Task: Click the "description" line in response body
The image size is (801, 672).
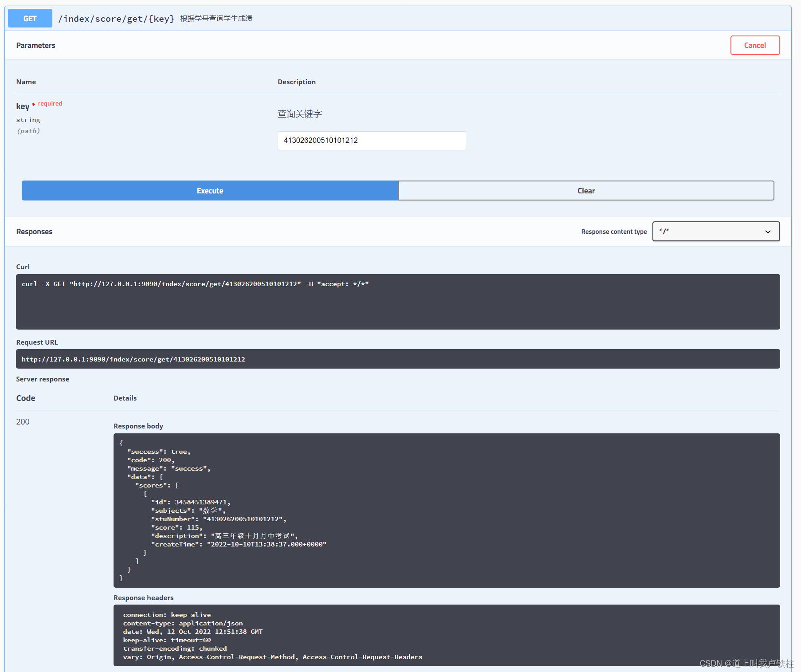Action: (224, 536)
